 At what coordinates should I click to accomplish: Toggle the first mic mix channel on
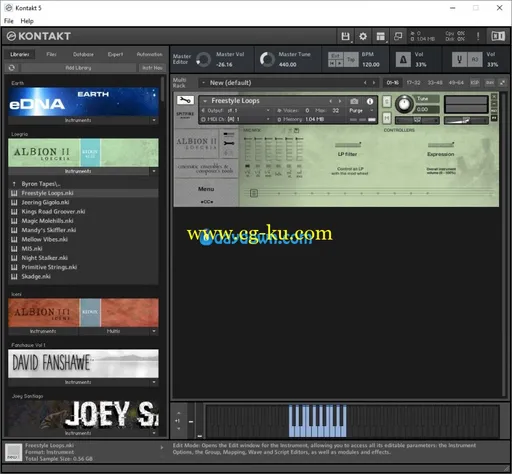pyautogui.click(x=247, y=166)
